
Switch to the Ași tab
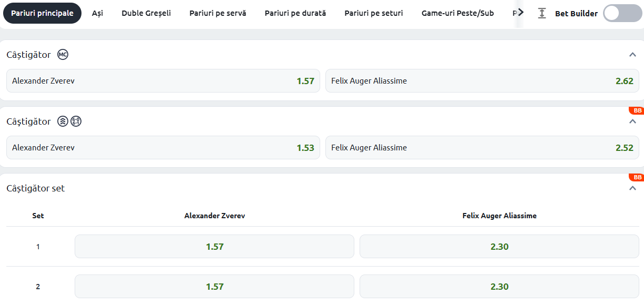pyautogui.click(x=97, y=13)
